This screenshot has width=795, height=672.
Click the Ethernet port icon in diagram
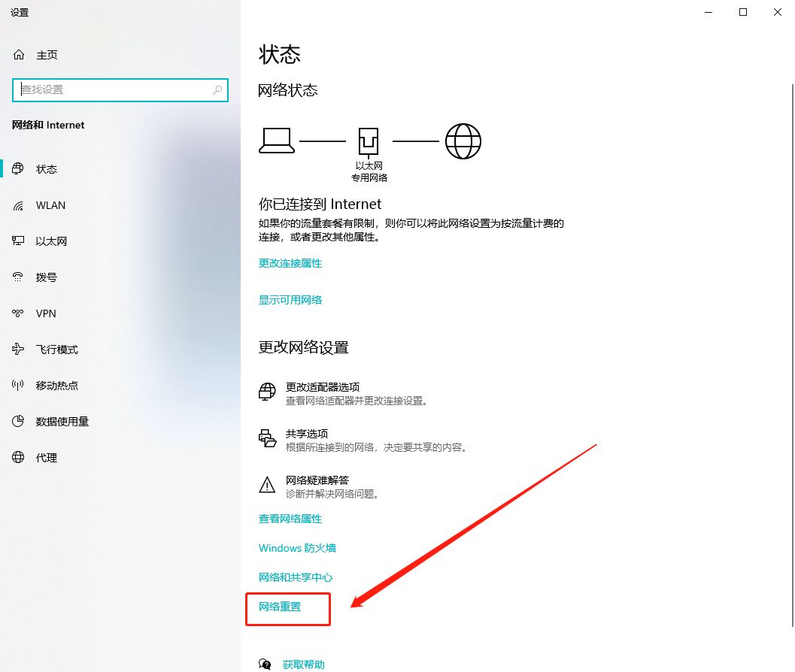(x=369, y=142)
